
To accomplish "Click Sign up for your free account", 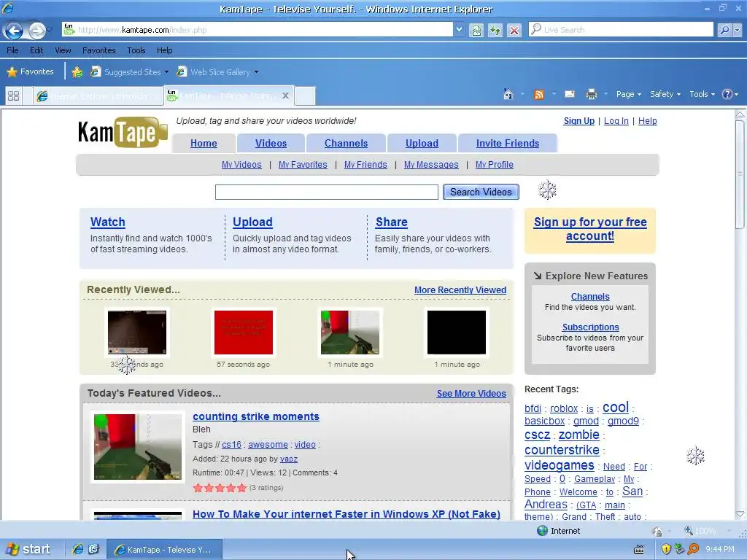I will click(589, 229).
